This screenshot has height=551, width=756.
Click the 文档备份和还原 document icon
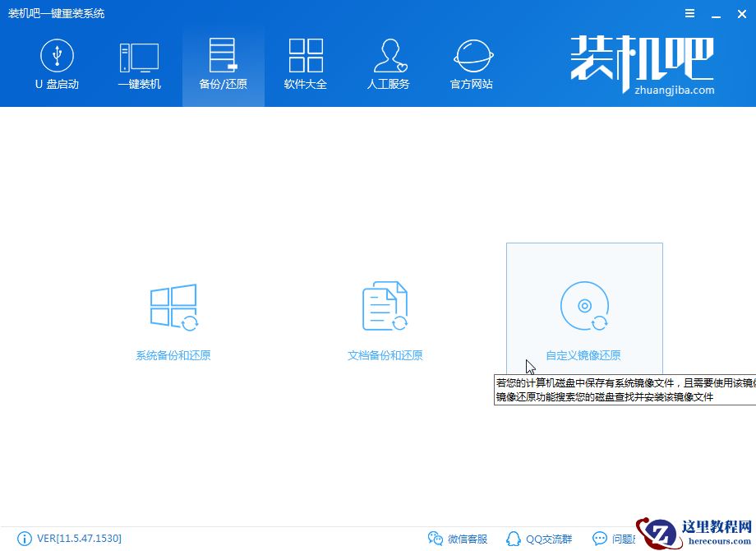click(384, 305)
